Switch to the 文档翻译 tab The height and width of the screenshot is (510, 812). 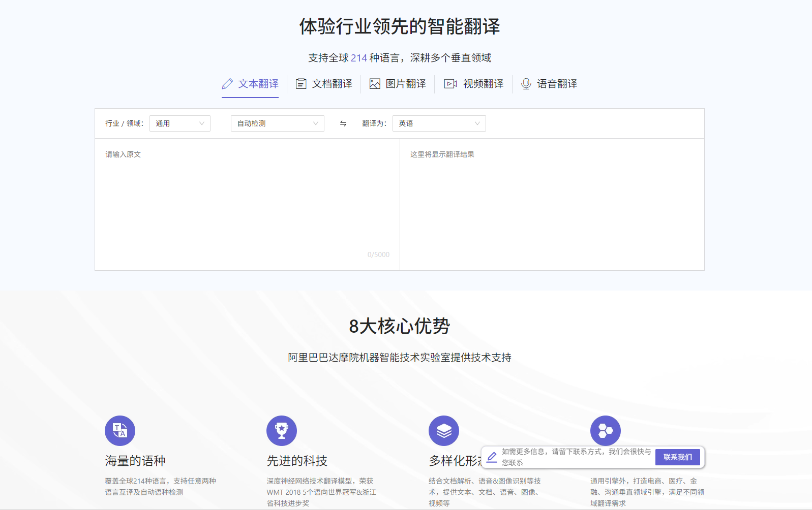pyautogui.click(x=324, y=84)
